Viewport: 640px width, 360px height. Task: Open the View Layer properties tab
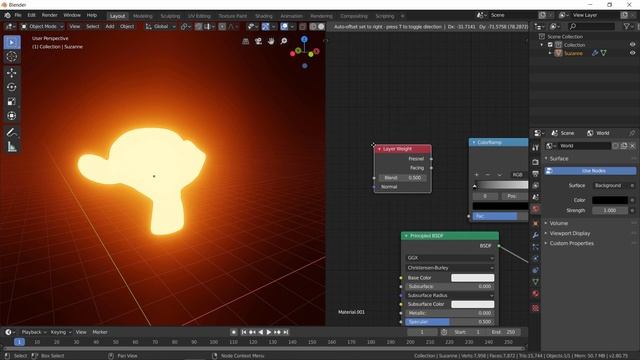(x=535, y=185)
